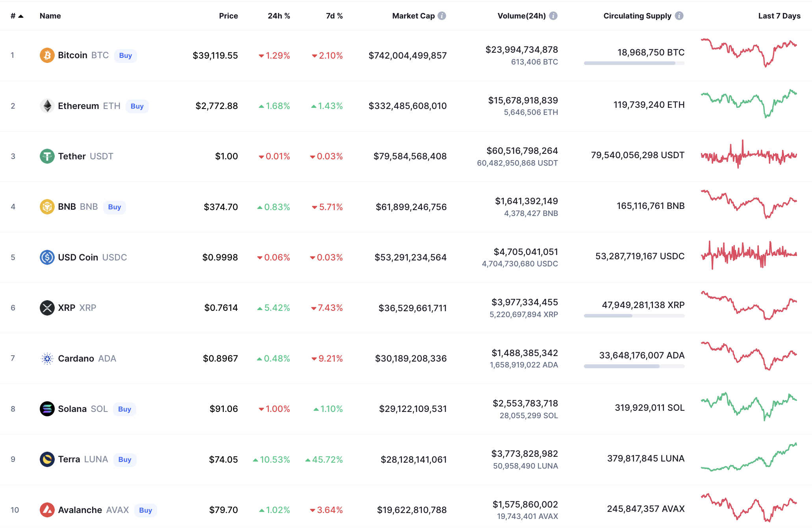812x528 pixels.
Task: Open Circulating Supply info icon
Action: click(x=679, y=16)
